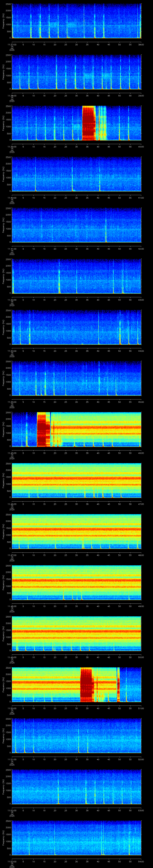Click the '11:48:00' start time label
Screen dimensions: 153x868
[x=12, y=606]
